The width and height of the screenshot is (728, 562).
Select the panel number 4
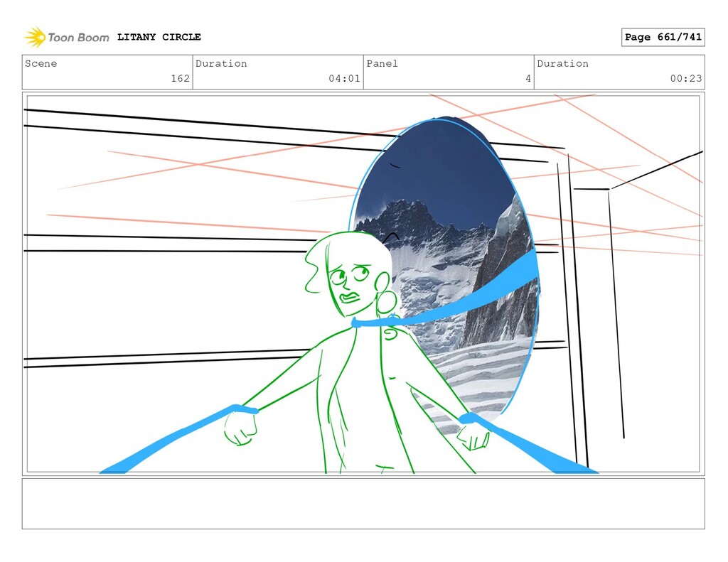[528, 78]
